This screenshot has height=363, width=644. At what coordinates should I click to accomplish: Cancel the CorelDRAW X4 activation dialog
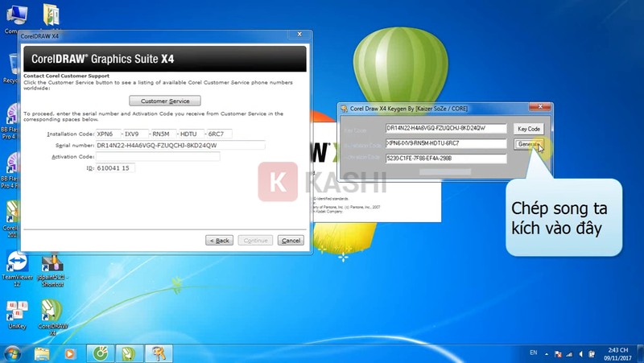point(291,240)
